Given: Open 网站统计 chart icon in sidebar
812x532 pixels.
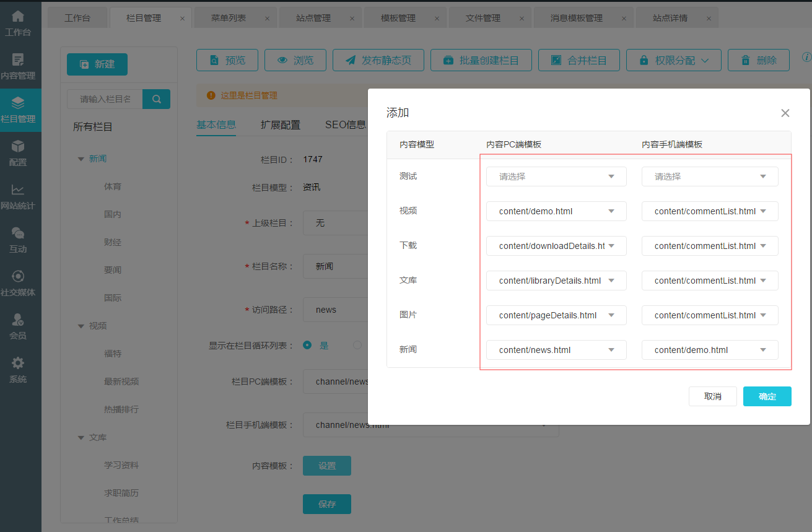Looking at the screenshot, I should (19, 196).
